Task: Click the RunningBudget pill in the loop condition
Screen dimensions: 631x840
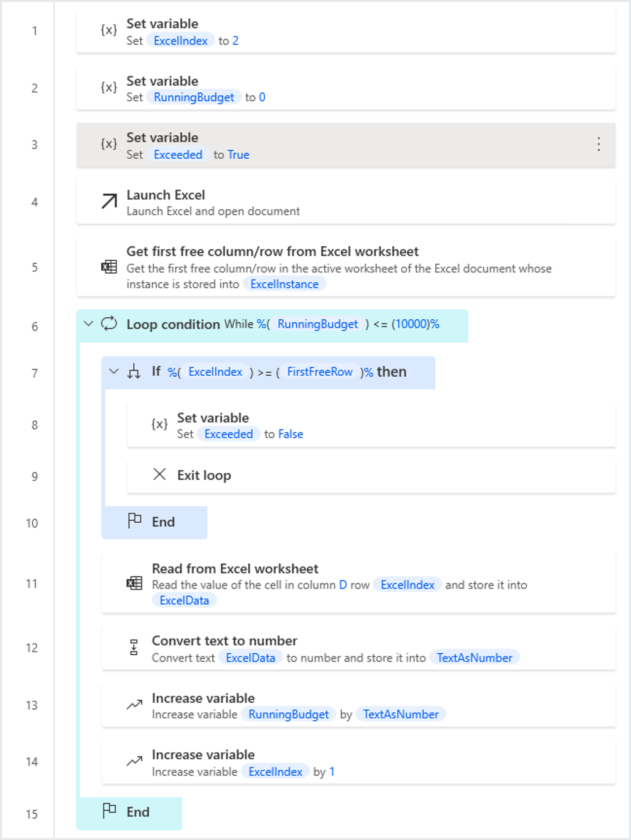Action: (318, 324)
